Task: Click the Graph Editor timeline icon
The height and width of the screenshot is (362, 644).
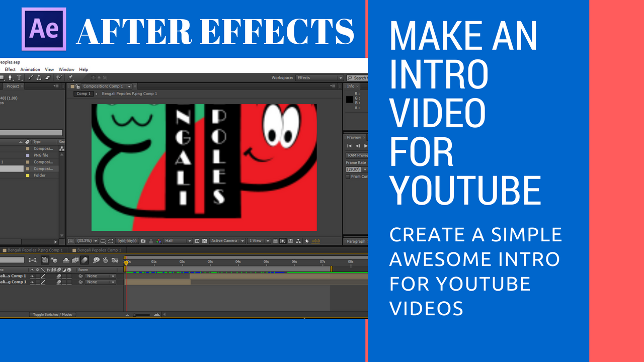Action: pos(115,260)
